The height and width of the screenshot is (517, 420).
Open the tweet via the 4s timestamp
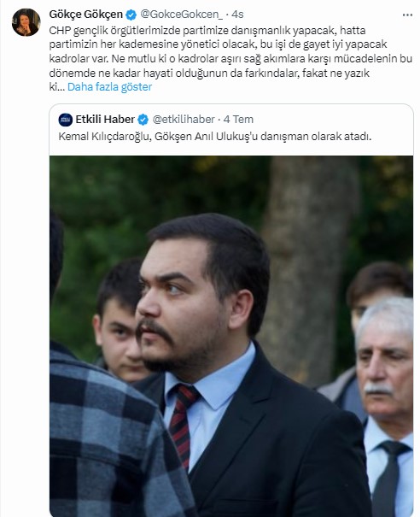pos(237,15)
